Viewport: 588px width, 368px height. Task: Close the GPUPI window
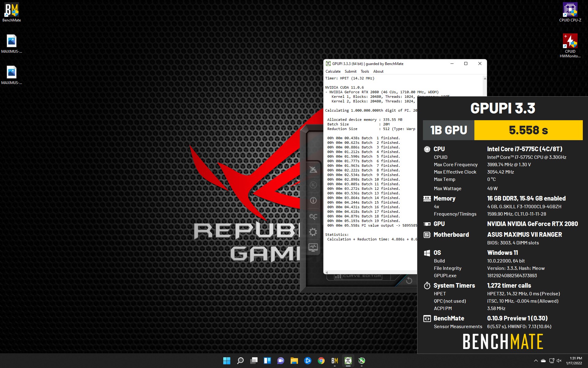pyautogui.click(x=480, y=63)
